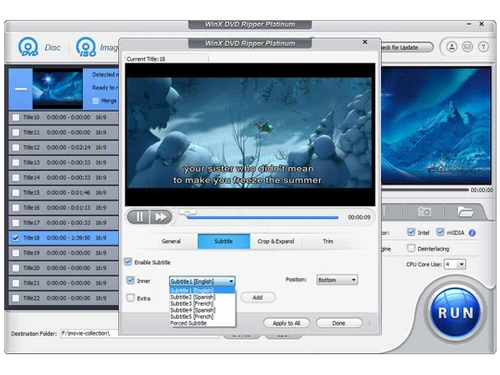Choose Subtitle3 [French] from list
Viewport: 500px width, 375px height.
202,304
